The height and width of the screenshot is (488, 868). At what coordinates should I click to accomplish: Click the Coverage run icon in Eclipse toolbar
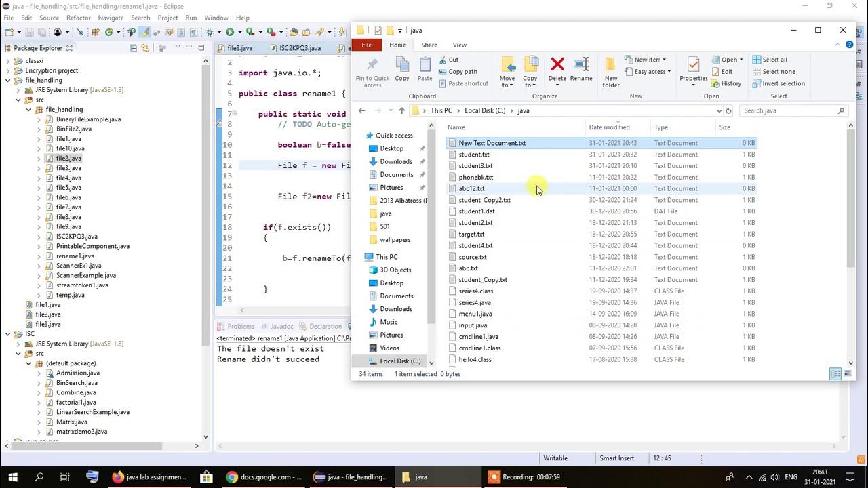[250, 32]
